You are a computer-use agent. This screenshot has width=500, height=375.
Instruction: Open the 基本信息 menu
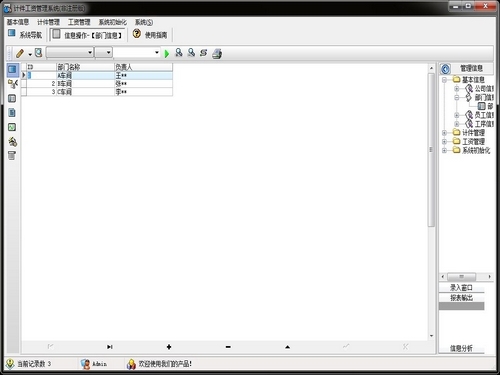[18, 22]
